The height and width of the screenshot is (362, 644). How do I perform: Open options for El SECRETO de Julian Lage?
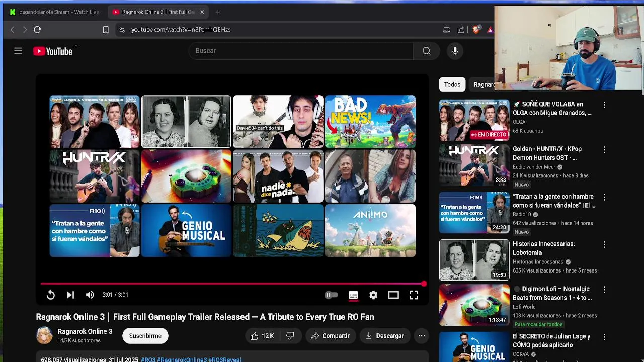point(604,337)
